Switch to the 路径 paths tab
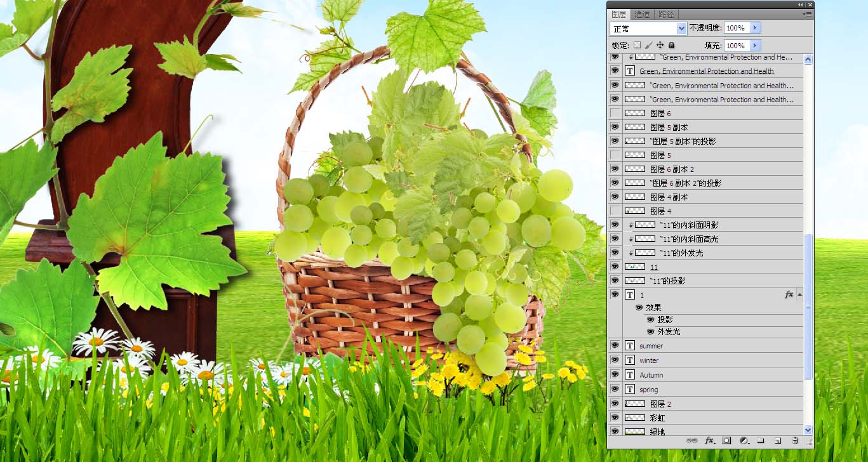Viewport: 868px width, 462px height. [665, 14]
